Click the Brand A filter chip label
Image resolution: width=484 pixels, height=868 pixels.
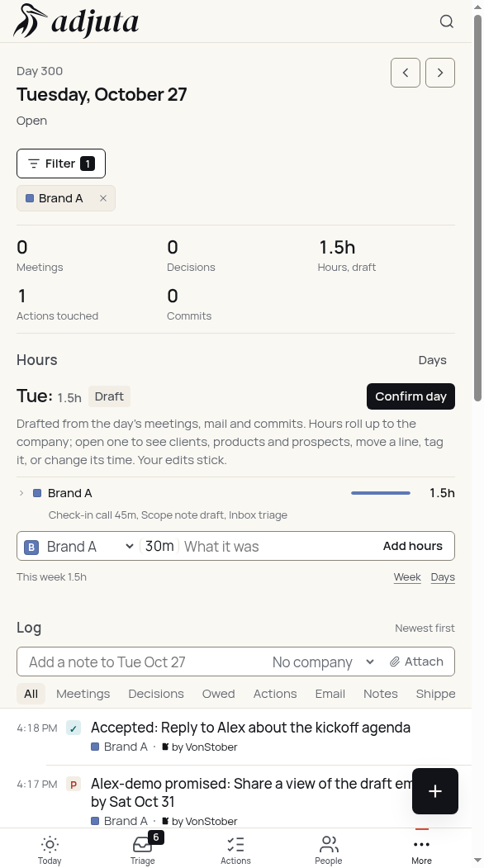(x=60, y=198)
